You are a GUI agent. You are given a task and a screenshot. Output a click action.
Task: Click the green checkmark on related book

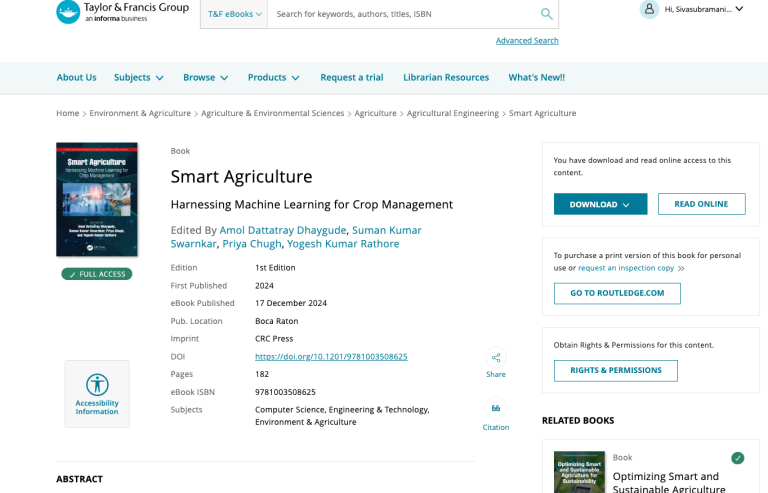point(738,458)
